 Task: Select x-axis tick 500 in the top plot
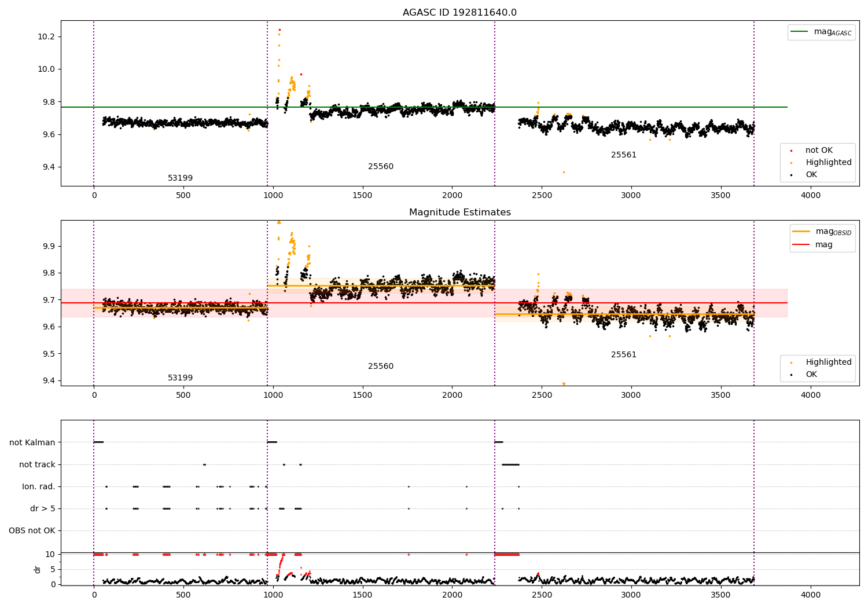[x=183, y=196]
